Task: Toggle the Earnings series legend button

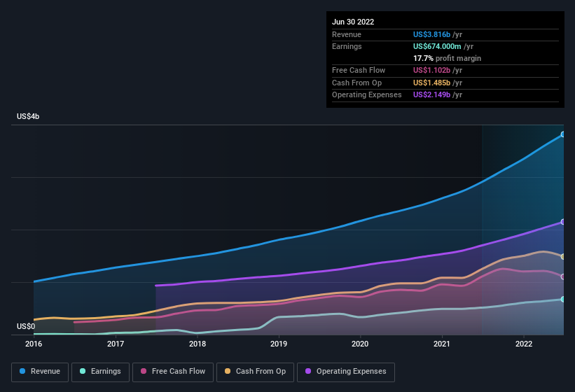Action: pos(101,372)
